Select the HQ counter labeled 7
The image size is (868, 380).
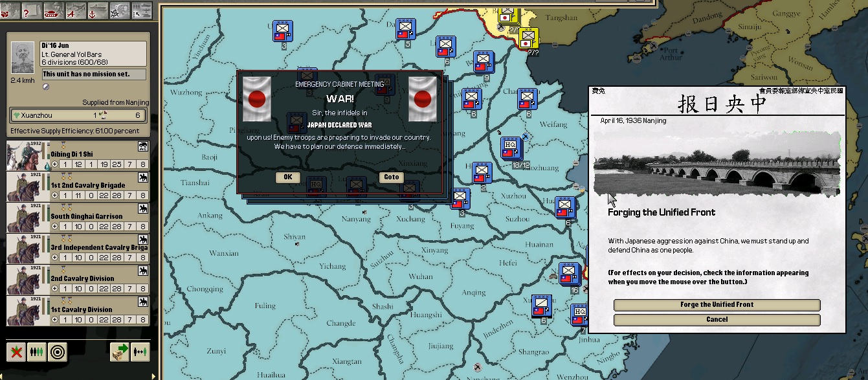tap(580, 315)
